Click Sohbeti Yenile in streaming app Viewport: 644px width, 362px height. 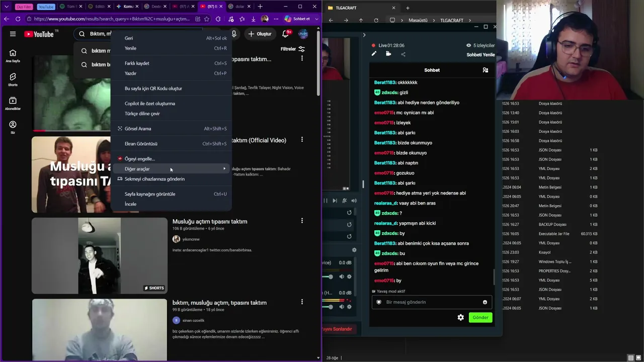(480, 55)
